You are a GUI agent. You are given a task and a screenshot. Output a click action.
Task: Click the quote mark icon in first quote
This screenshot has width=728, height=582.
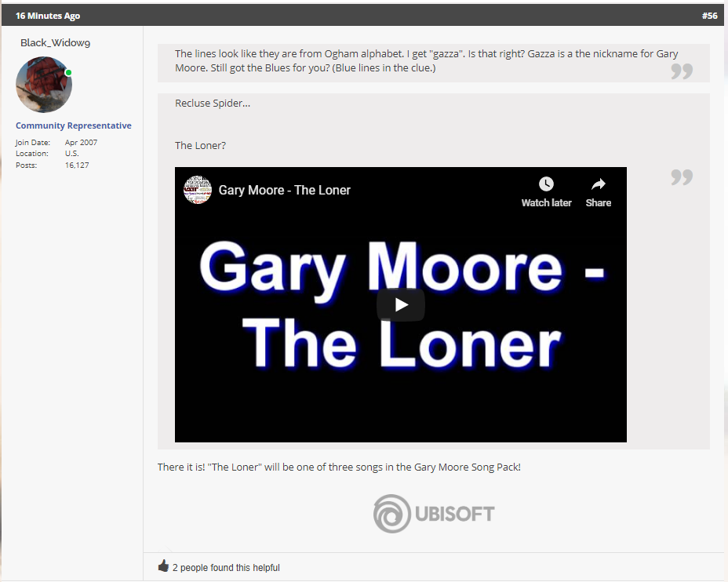pyautogui.click(x=682, y=71)
